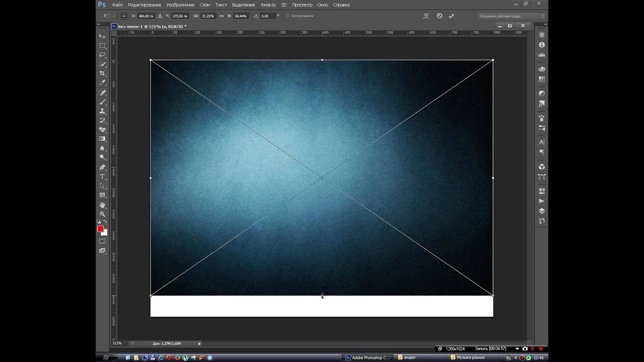This screenshot has height=362, width=644.
Task: Click the X position field
Action: [x=146, y=16]
